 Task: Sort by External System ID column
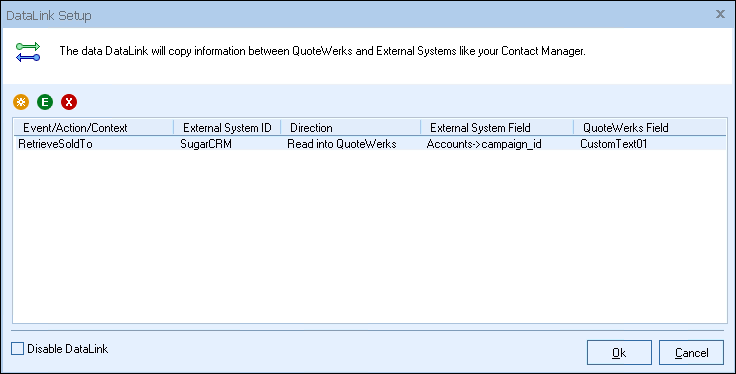227,128
